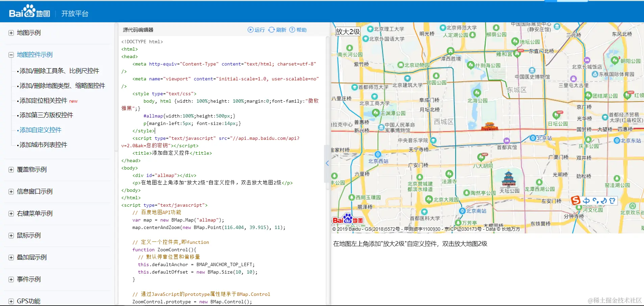
Task: Click the 陶然亭公园 marker icon
Action: tap(467, 193)
